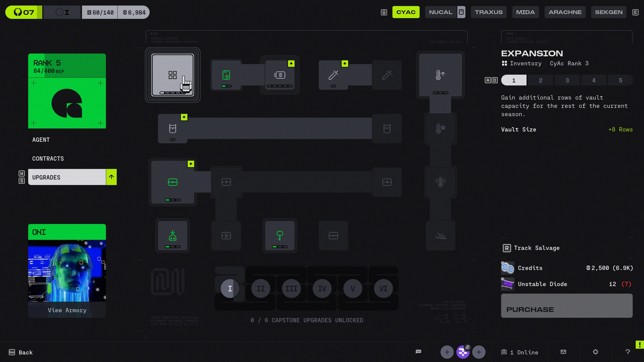The image size is (644, 362).
Task: Click the green key upgrade node
Action: 279,236
